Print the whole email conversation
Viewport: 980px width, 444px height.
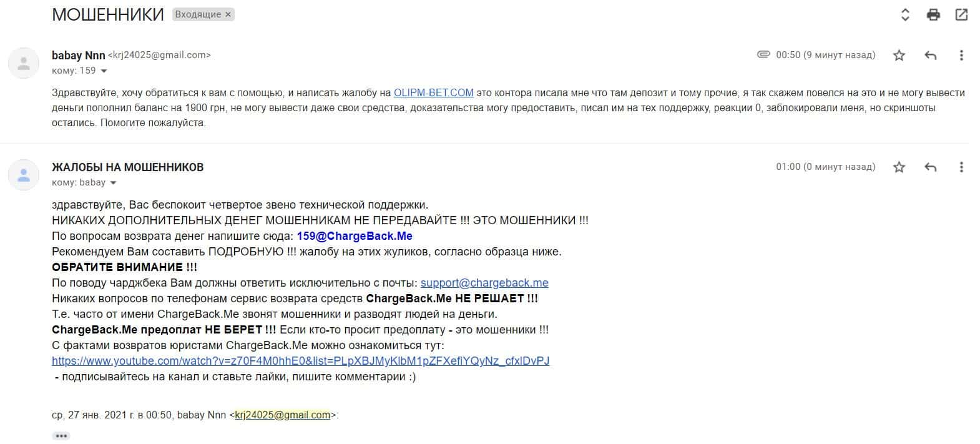coord(933,15)
